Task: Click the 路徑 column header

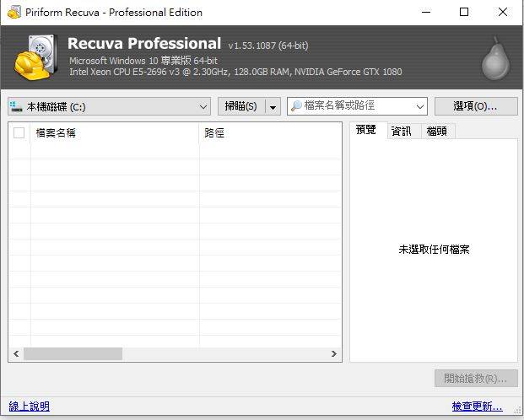Action: [270, 133]
